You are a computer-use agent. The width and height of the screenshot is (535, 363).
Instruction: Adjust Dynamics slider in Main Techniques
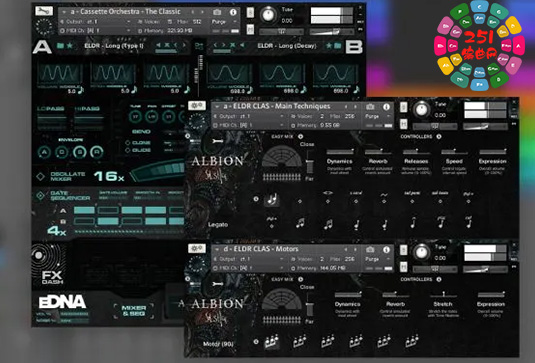340,151
